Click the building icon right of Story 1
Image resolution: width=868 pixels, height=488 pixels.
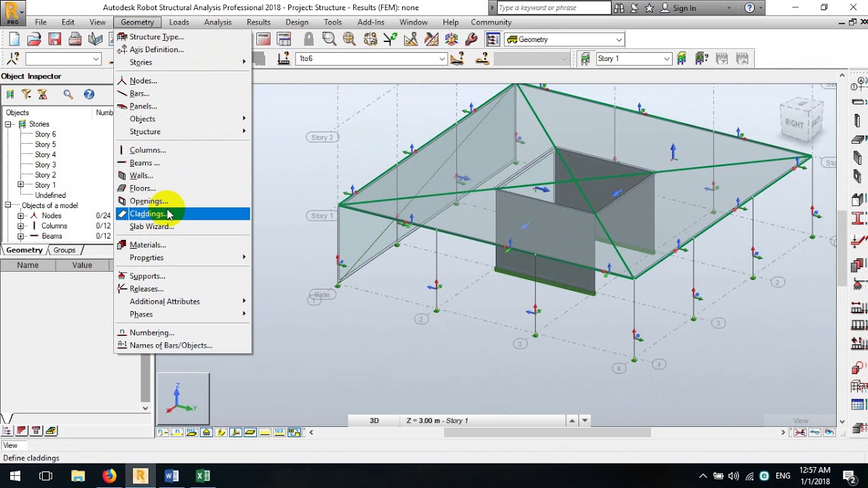coord(682,59)
